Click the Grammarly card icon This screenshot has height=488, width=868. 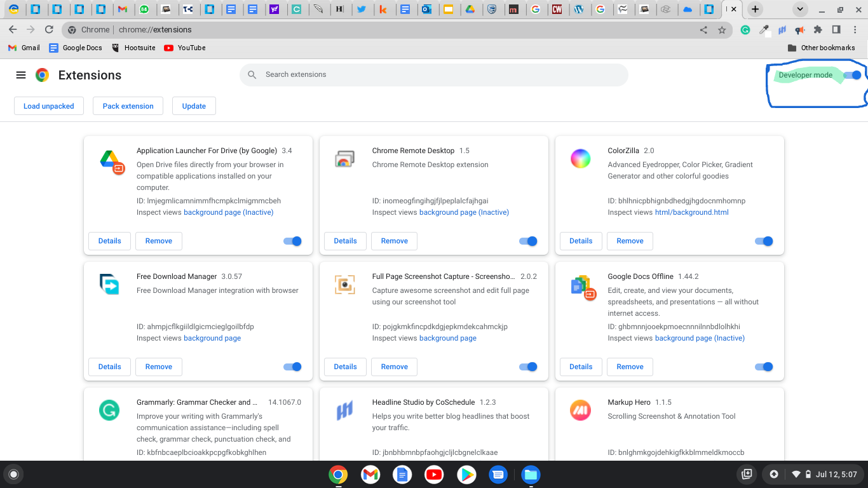(109, 410)
